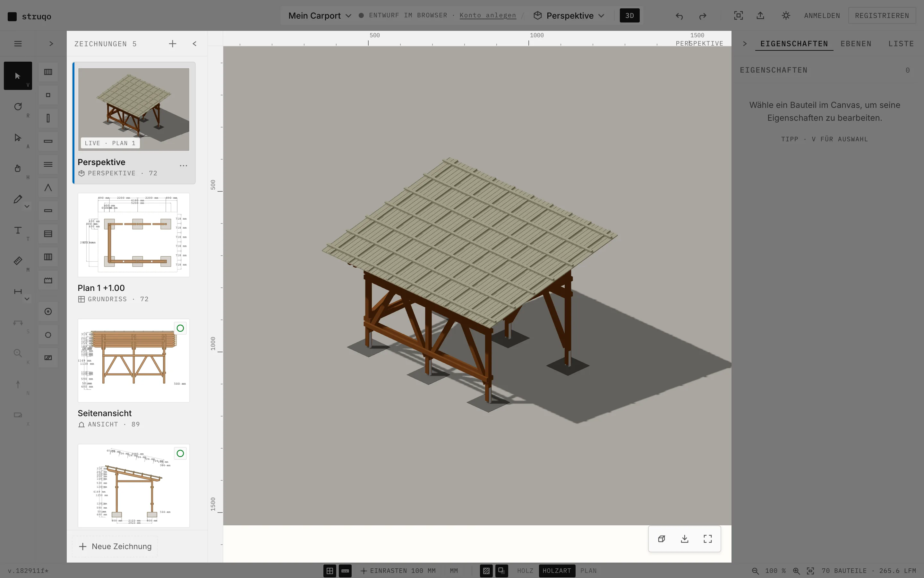The width and height of the screenshot is (924, 578).
Task: Open the Plan 1 +1.00 drawing thumbnail
Action: (x=134, y=235)
